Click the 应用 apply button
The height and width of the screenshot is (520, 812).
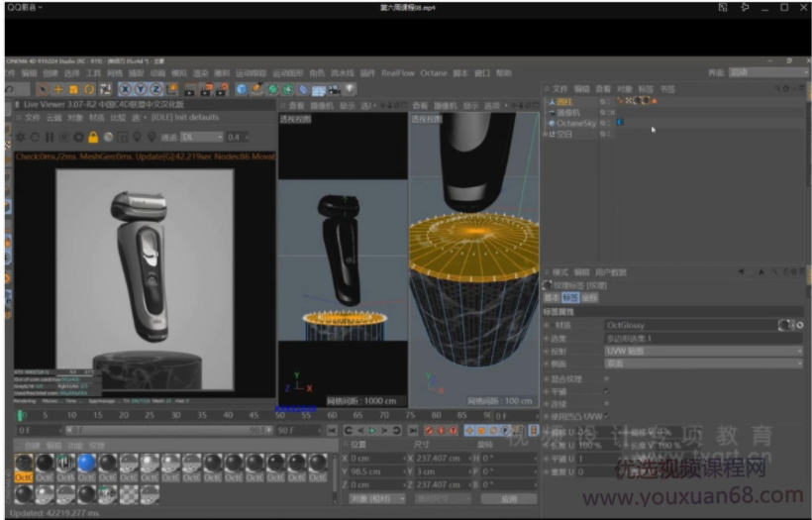pyautogui.click(x=510, y=498)
